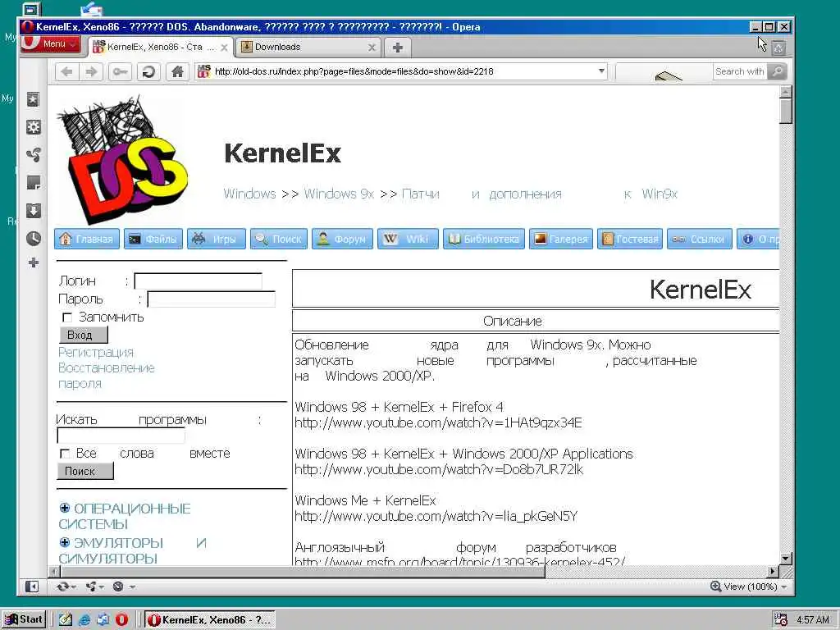The width and height of the screenshot is (840, 630).
Task: Open a new tab with plus button
Action: [398, 47]
